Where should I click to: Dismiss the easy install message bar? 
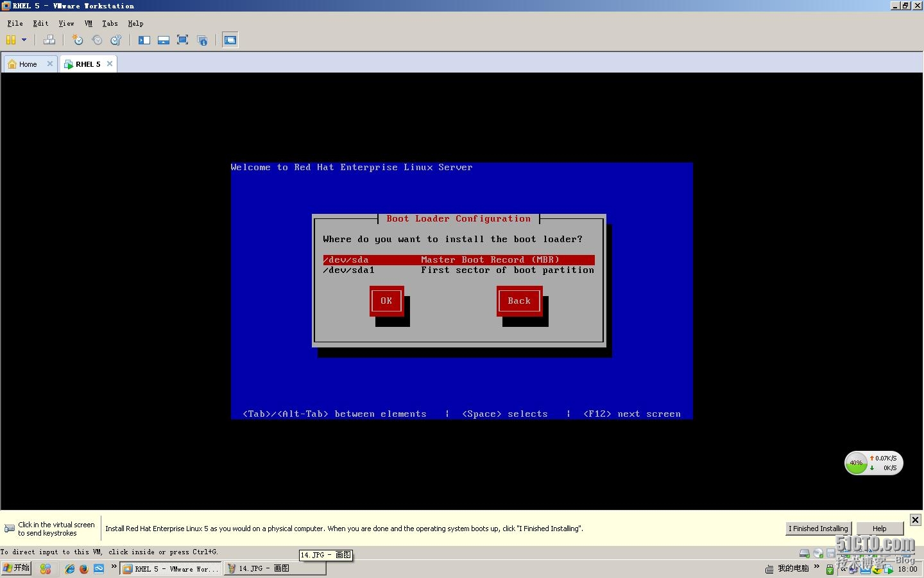pyautogui.click(x=916, y=520)
